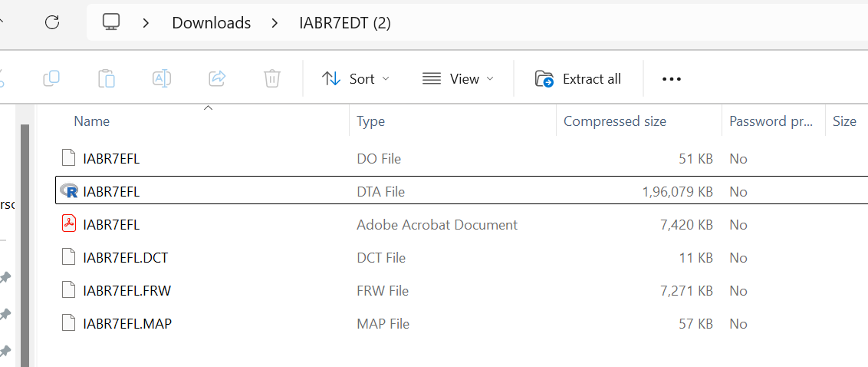Select the Adobe Acrobat PDF file icon
This screenshot has height=367, width=868.
(69, 224)
